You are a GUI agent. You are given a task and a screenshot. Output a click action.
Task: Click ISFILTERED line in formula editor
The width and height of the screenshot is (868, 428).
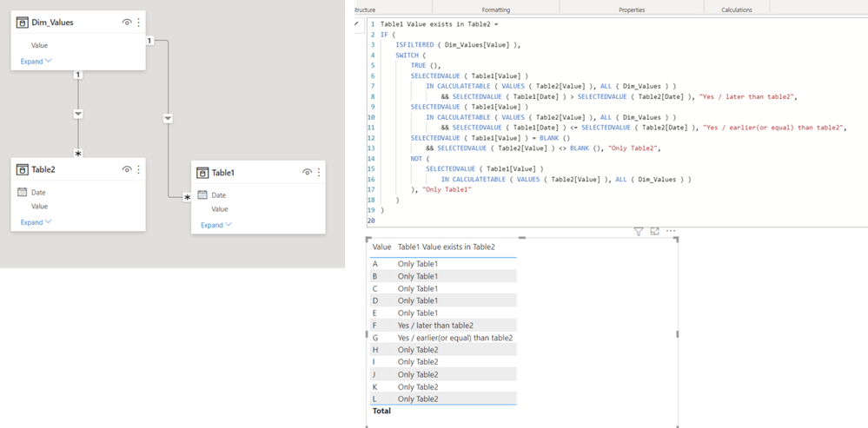(x=459, y=45)
